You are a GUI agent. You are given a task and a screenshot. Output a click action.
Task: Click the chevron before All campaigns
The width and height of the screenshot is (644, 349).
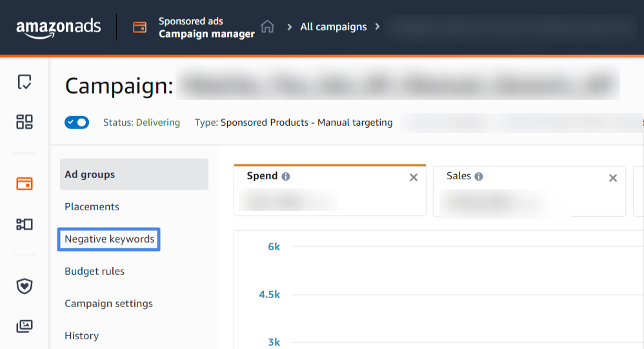290,27
